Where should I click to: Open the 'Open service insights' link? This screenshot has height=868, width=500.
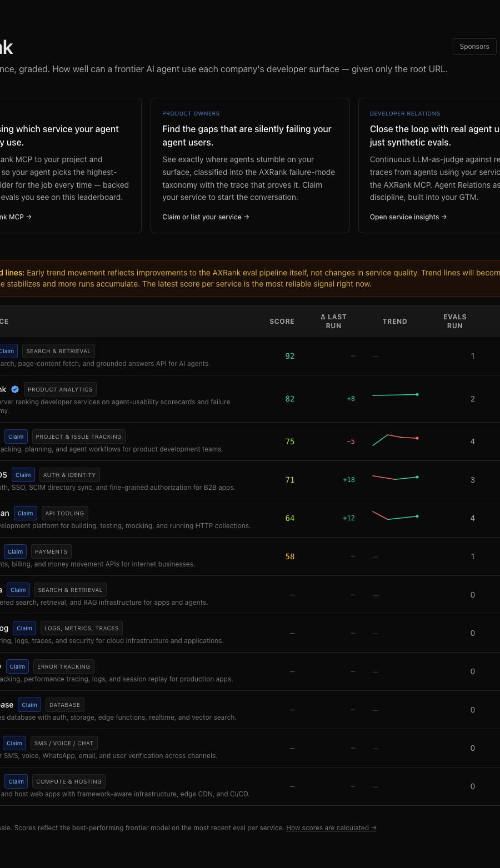[408, 217]
